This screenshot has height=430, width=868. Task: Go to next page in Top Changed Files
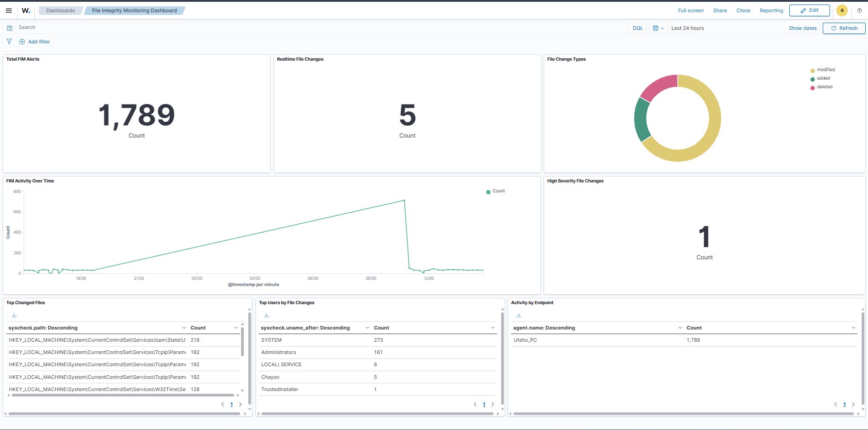240,405
